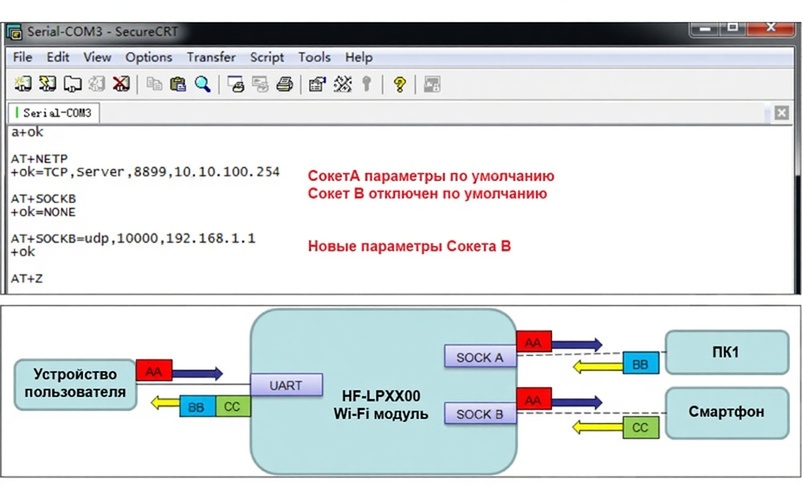The width and height of the screenshot is (802, 500).
Task: Click the Copy toolbar icon
Action: pyautogui.click(x=154, y=84)
